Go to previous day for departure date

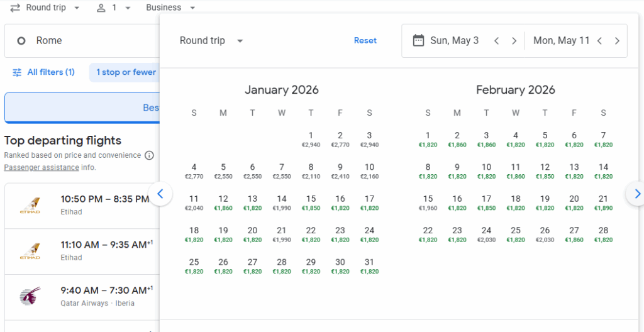pos(497,41)
